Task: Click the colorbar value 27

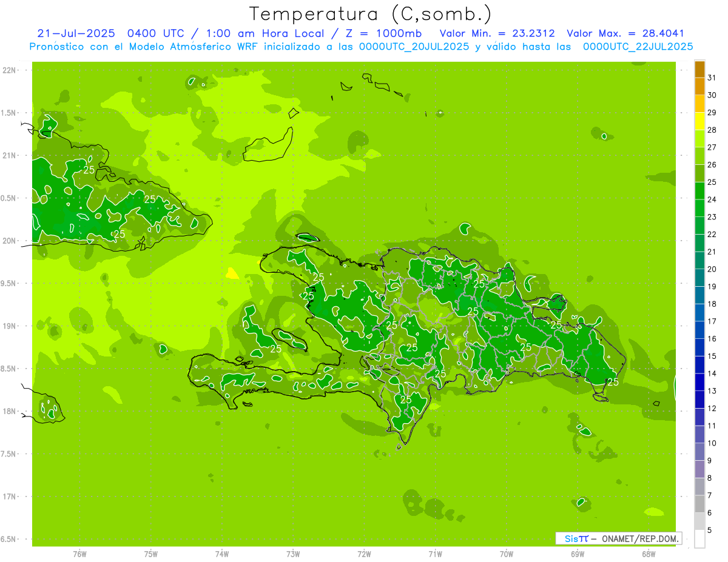Action: (x=712, y=147)
